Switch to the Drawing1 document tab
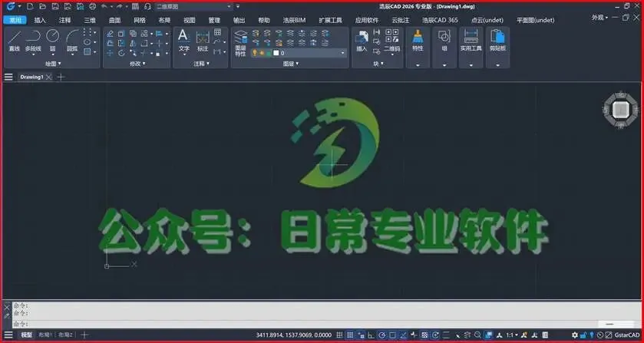 coord(31,77)
